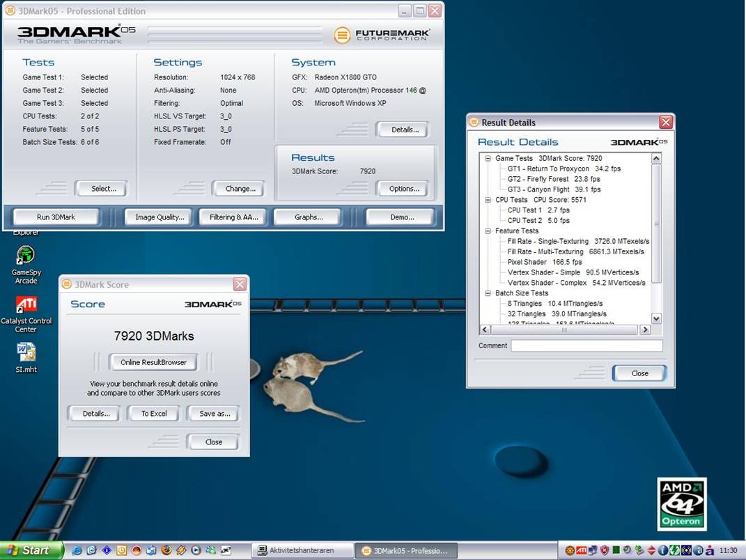Viewport: 746px width, 560px height.
Task: Collapse the Game Tests tree node
Action: [488, 158]
